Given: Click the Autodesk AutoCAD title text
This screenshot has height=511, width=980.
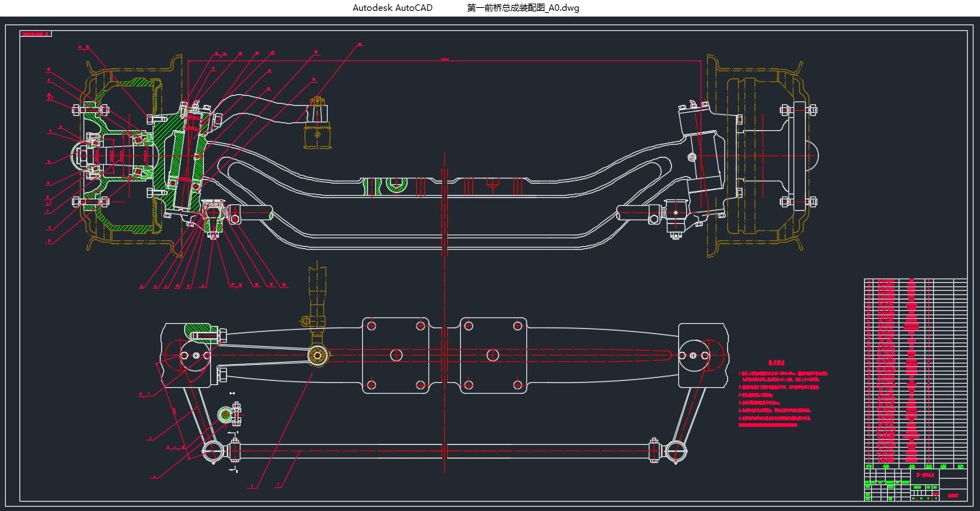Looking at the screenshot, I should tap(392, 8).
